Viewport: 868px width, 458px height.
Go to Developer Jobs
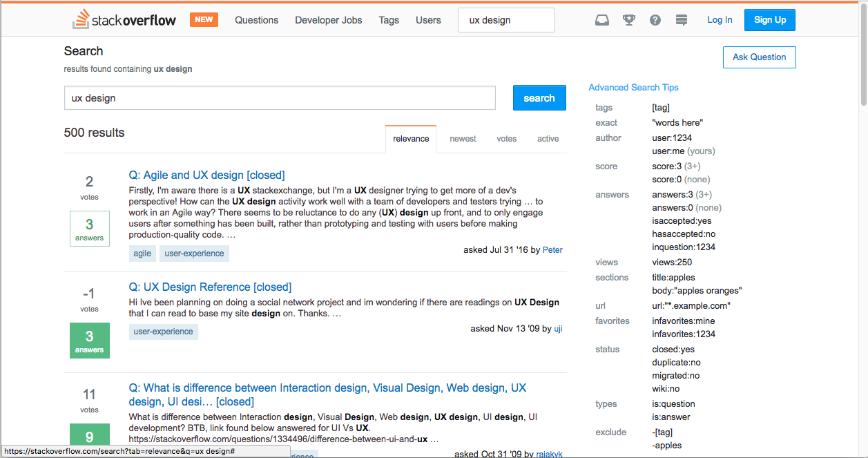[x=328, y=20]
